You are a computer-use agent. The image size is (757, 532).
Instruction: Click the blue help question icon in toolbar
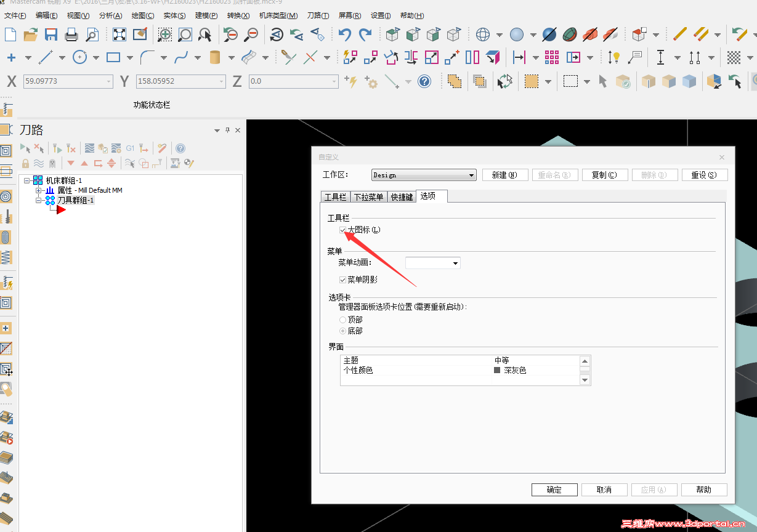(x=424, y=81)
